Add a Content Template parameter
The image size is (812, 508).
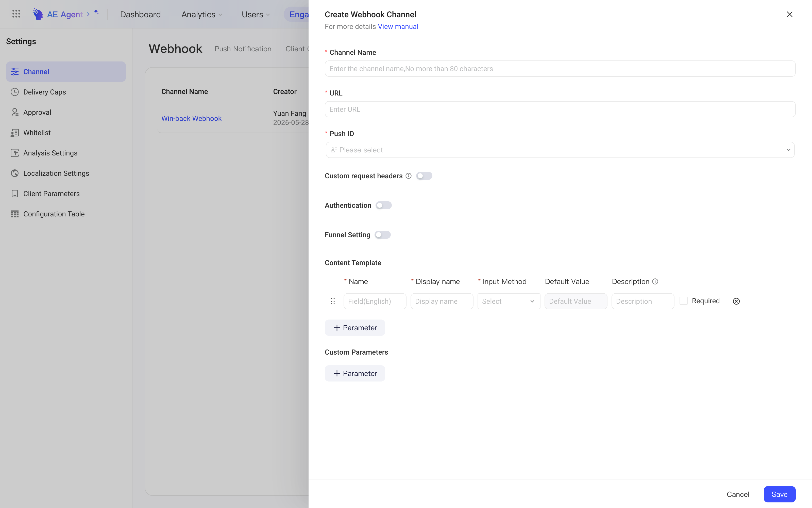(x=355, y=328)
